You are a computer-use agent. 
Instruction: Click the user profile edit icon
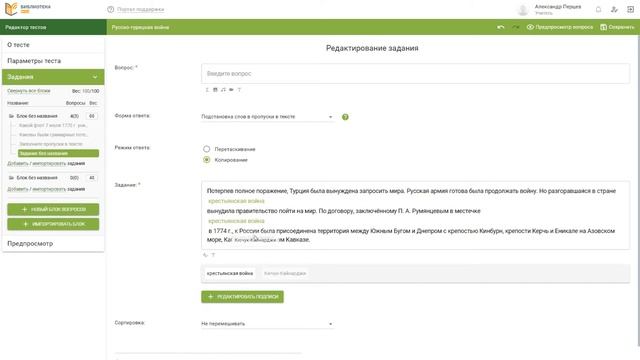pyautogui.click(x=614, y=9)
